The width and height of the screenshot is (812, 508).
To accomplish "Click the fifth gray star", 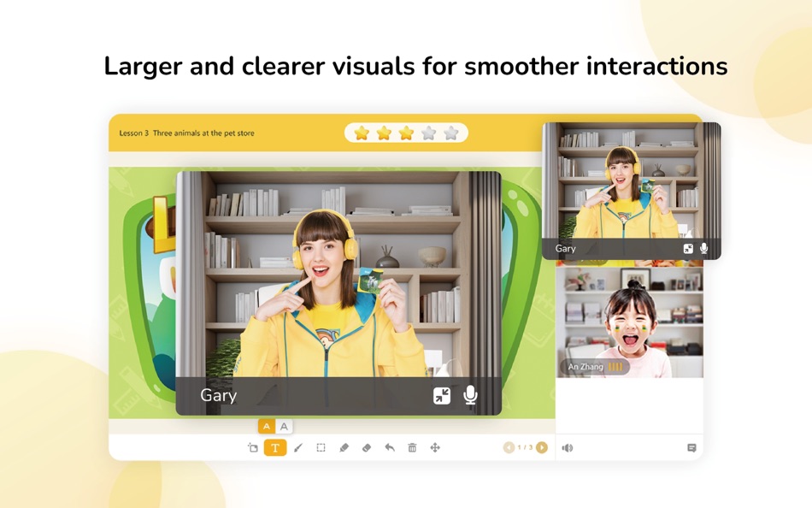I will [x=451, y=133].
